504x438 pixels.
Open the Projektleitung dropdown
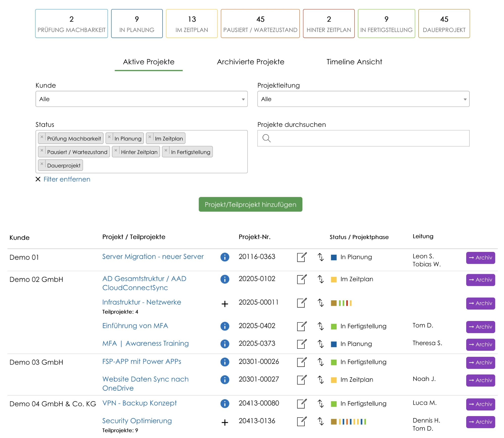tap(363, 99)
